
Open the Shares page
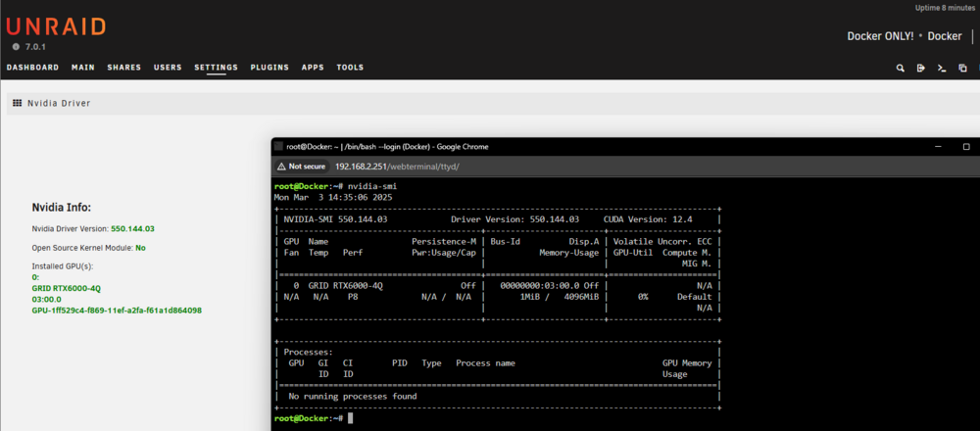coord(123,68)
